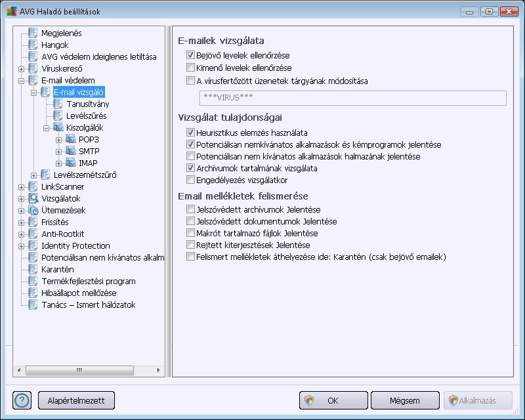Click the Tanács – Ismert hálózatok icon

coord(33,304)
